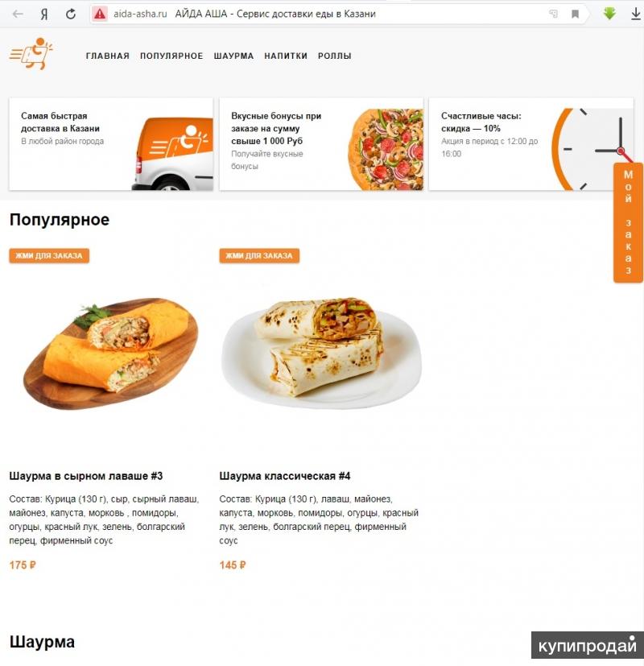Open the РОЛЛЫ menu item

pyautogui.click(x=335, y=56)
